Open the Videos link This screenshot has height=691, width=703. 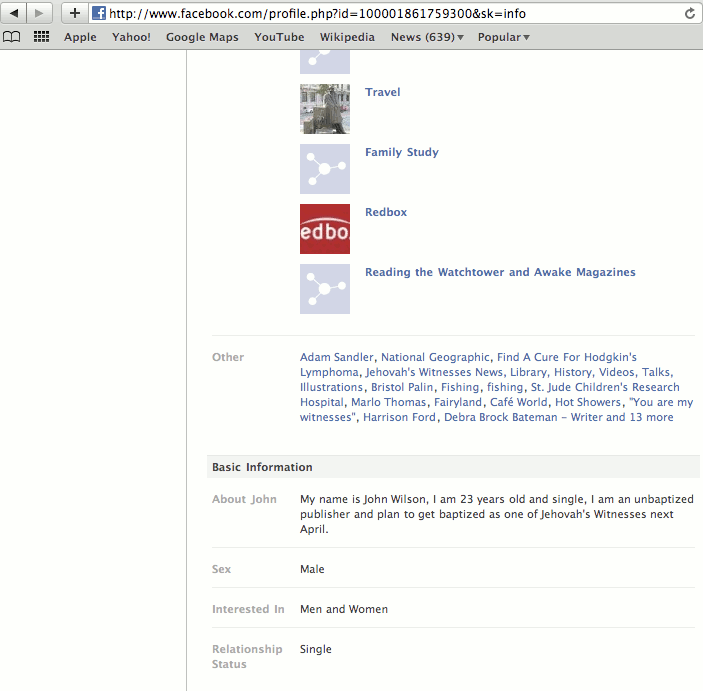pos(616,372)
